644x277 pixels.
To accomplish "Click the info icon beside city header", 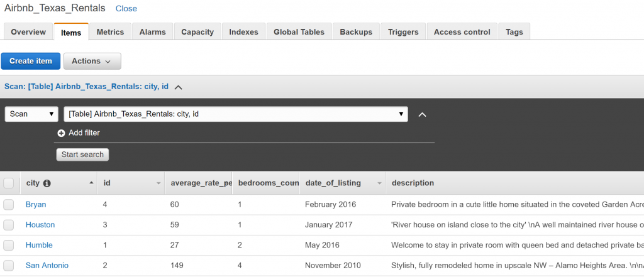I will (47, 183).
